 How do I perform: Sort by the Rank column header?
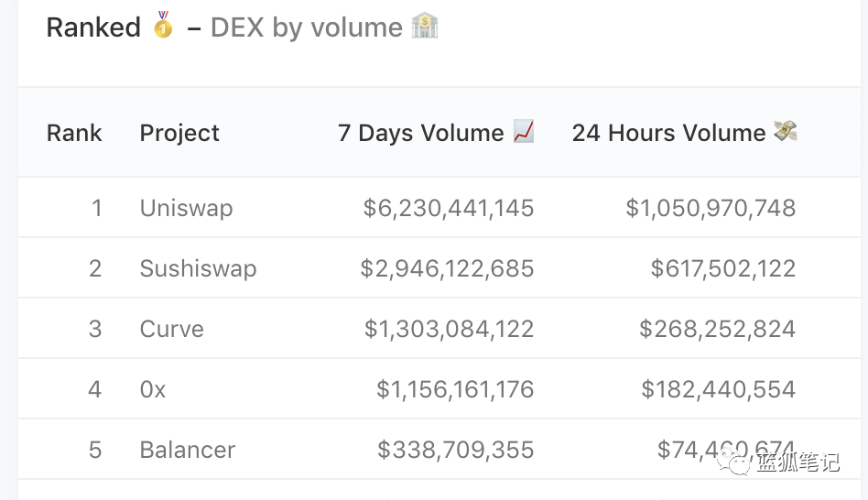click(74, 133)
